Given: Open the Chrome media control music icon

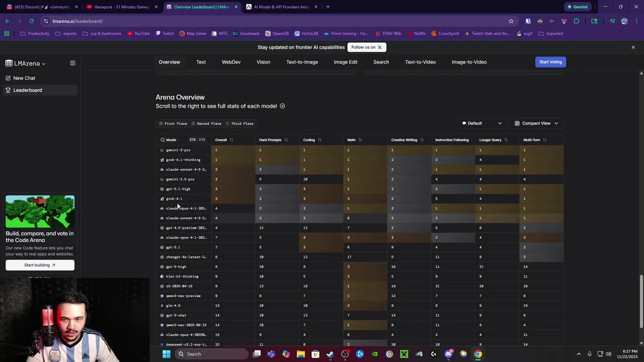Looking at the screenshot, I should (612, 21).
